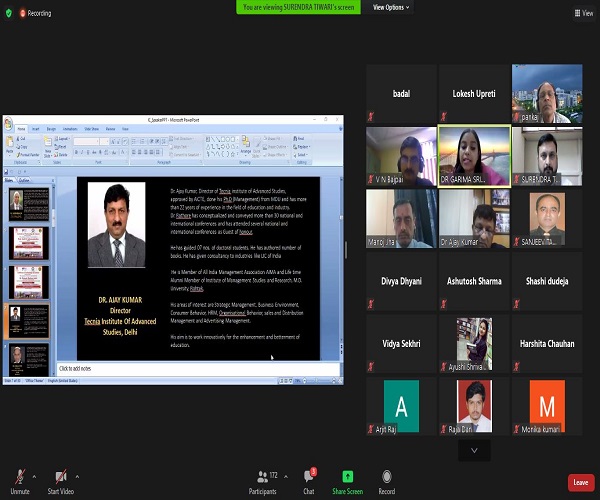This screenshot has height=500, width=600.
Task: Unmute the microphone in Zoom toolbar
Action: [x=20, y=481]
